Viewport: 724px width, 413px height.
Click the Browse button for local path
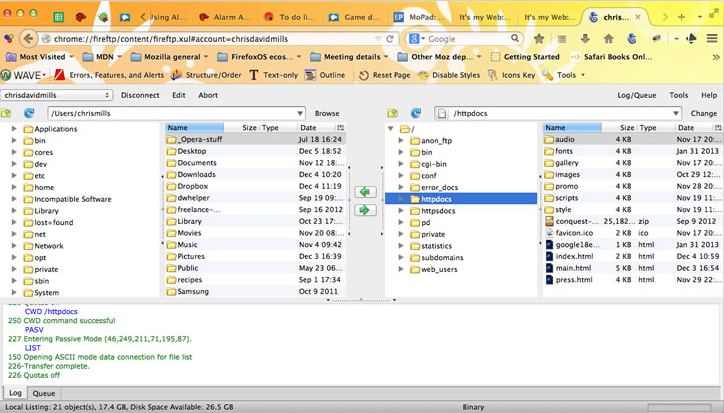pyautogui.click(x=327, y=114)
